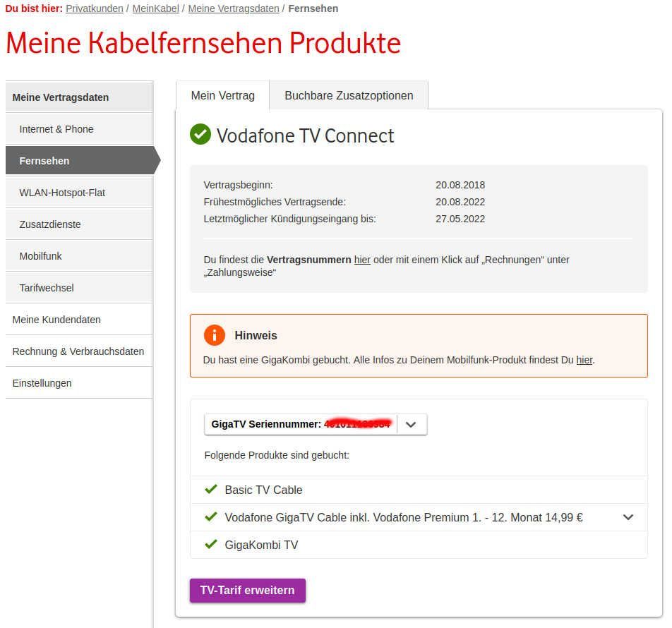The image size is (672, 628).
Task: Open Einstellungen in the sidebar menu
Action: point(42,383)
